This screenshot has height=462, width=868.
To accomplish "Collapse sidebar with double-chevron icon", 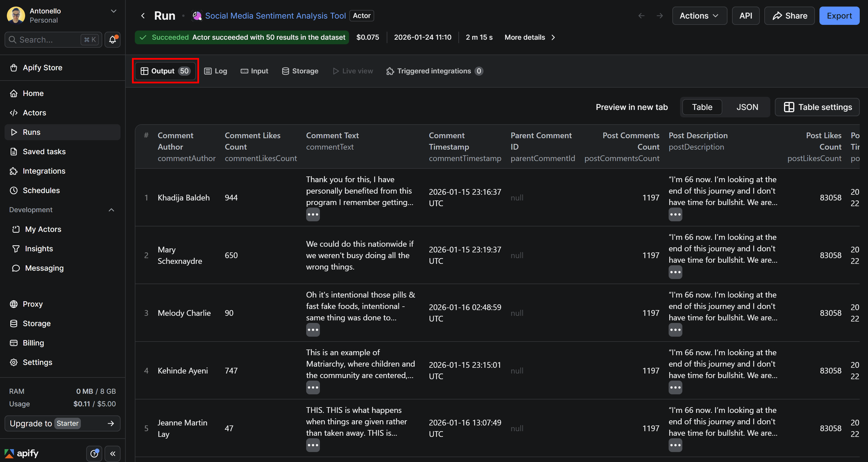I will pyautogui.click(x=113, y=453).
